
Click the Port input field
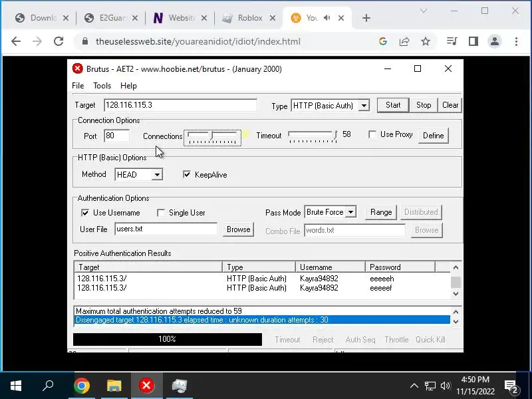click(116, 136)
